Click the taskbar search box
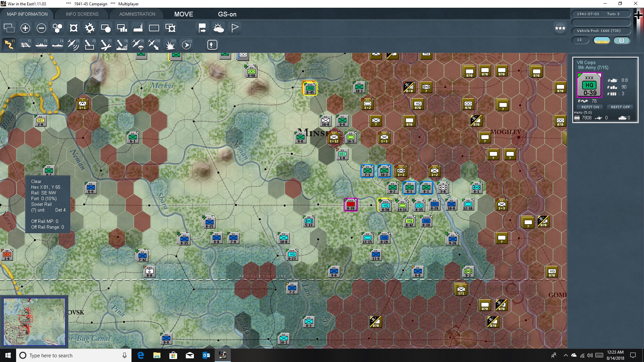The height and width of the screenshot is (362, 644). pos(74,355)
